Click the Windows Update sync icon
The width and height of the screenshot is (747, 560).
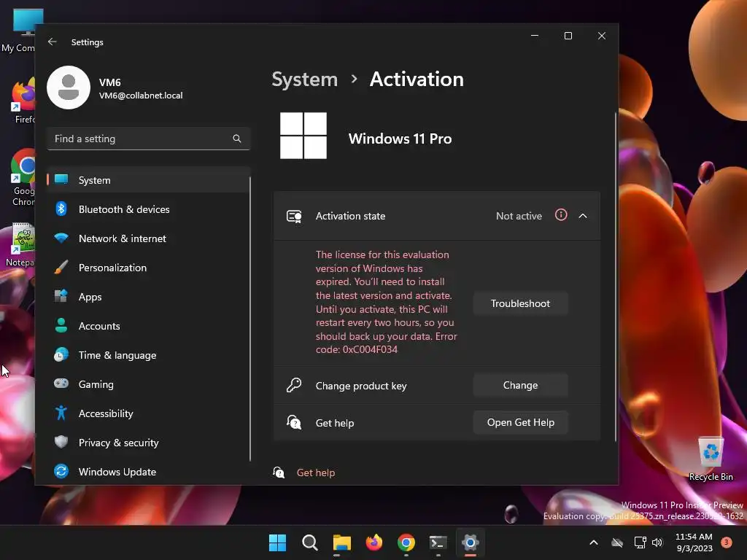click(61, 472)
